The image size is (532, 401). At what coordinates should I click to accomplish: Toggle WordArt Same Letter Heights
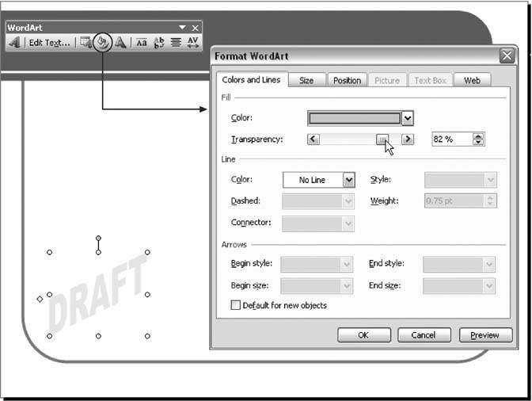pos(142,43)
